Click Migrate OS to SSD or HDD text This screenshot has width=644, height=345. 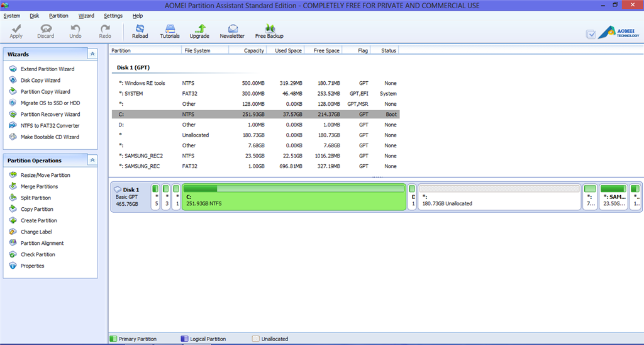pyautogui.click(x=50, y=103)
